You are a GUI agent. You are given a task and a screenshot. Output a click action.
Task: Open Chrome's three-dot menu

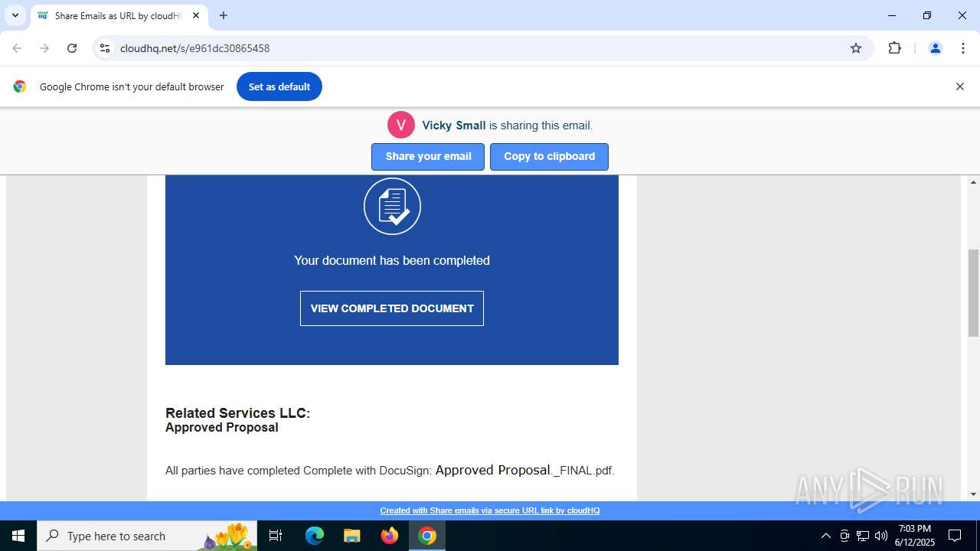pos(963,48)
